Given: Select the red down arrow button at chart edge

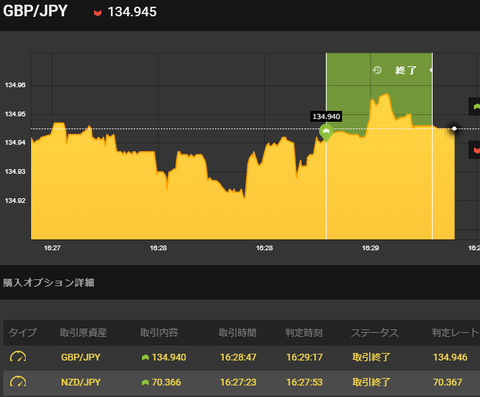Looking at the screenshot, I should click(475, 150).
